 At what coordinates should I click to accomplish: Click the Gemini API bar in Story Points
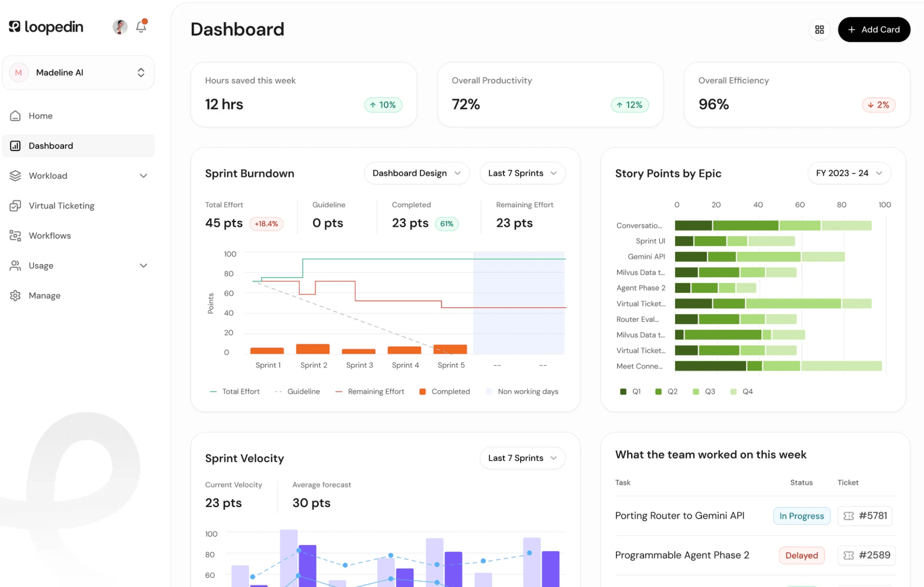pos(760,257)
